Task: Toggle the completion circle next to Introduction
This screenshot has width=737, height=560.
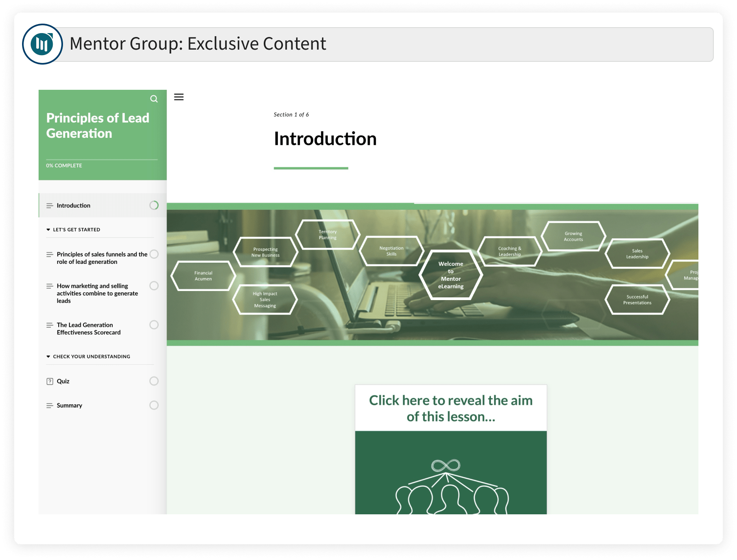Action: click(x=154, y=205)
